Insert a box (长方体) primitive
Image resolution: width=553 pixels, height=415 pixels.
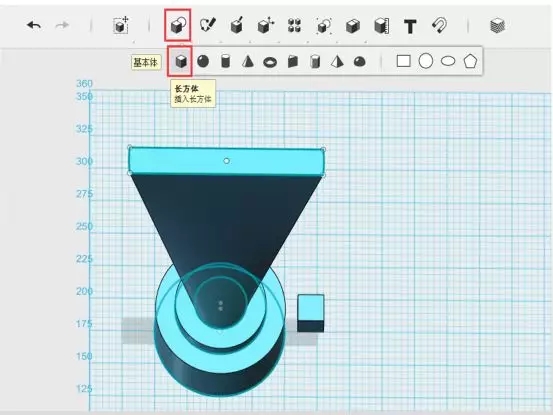pos(180,61)
